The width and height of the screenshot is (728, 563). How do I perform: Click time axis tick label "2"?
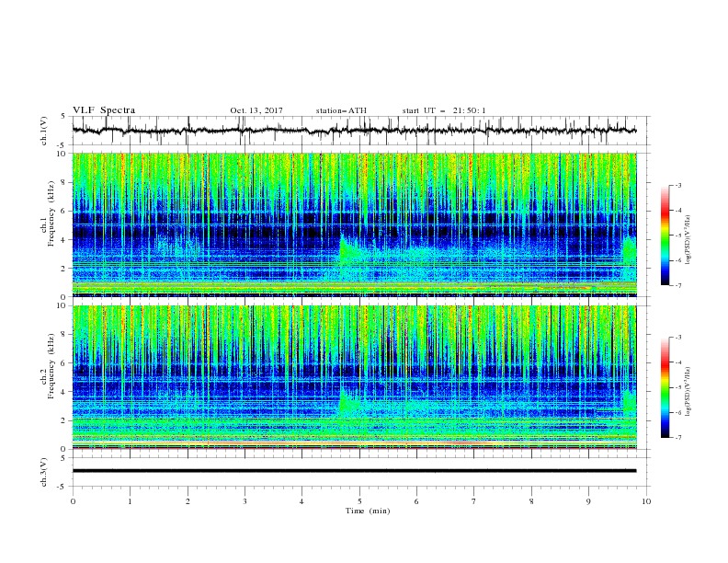pyautogui.click(x=188, y=501)
